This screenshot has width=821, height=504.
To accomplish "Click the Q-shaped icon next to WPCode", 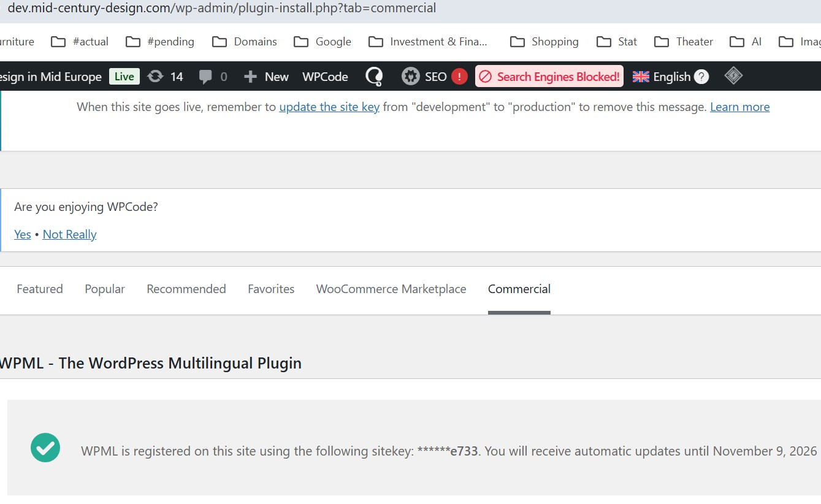I will 374,77.
